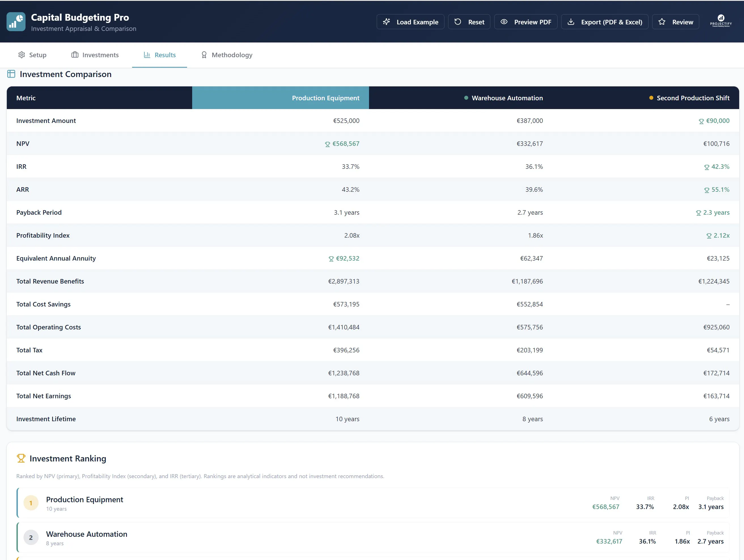Click the Projectify logo in header

721,21
